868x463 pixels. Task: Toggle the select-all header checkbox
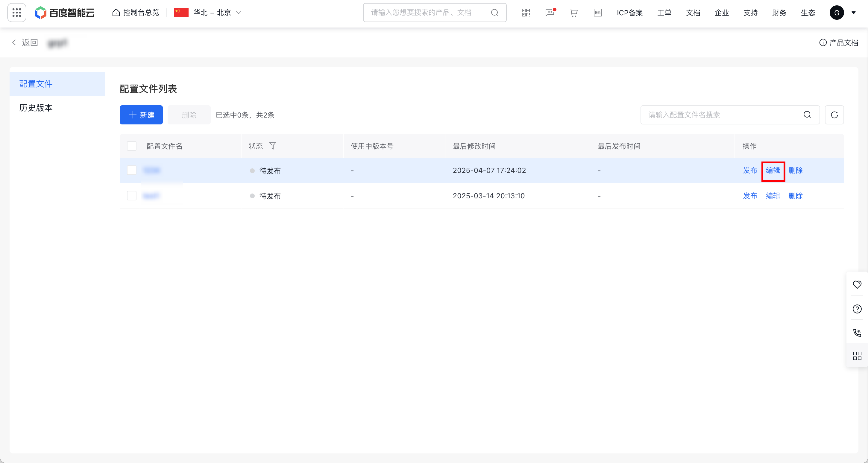click(x=132, y=146)
